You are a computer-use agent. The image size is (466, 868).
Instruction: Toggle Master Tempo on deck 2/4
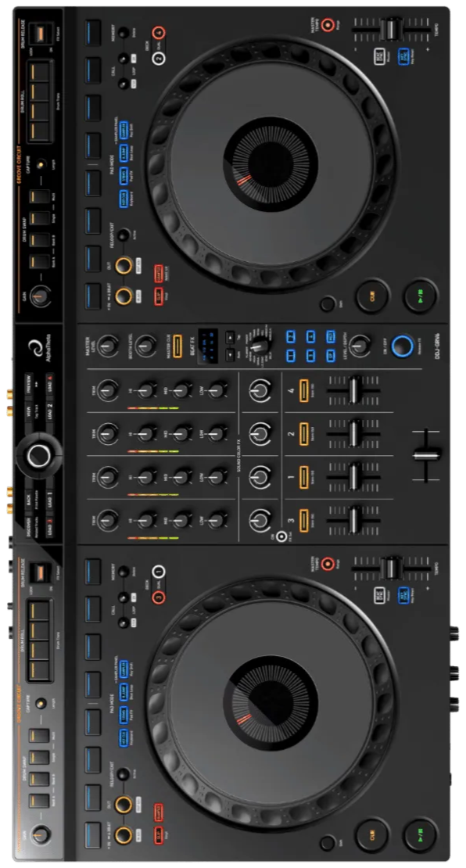328,24
